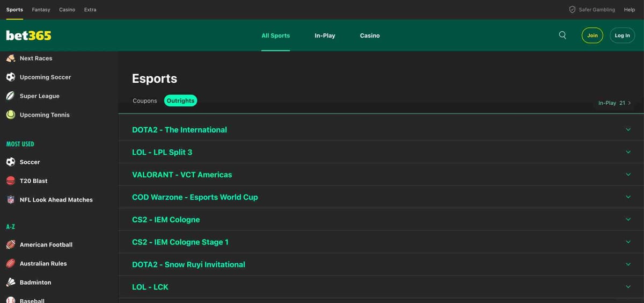The height and width of the screenshot is (303, 644).
Task: Click the Next Races horse icon
Action: pyautogui.click(x=11, y=58)
